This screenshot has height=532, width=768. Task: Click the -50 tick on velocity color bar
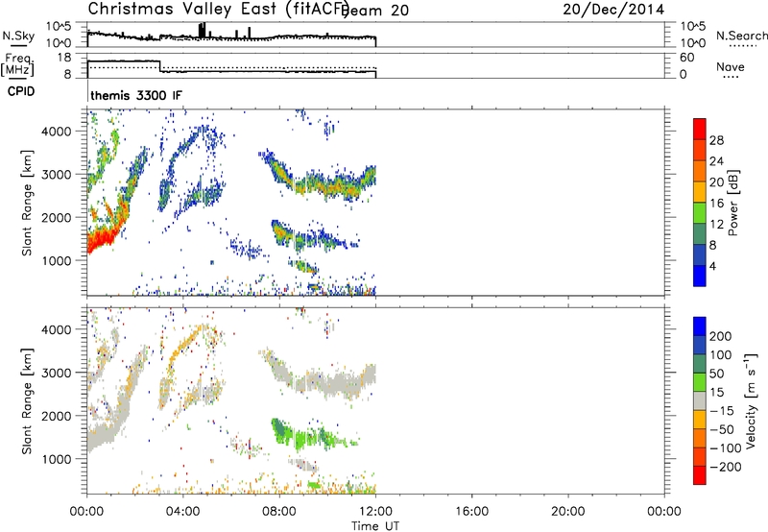tap(722, 429)
